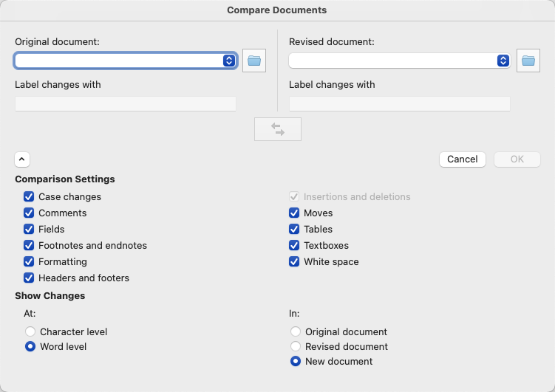The width and height of the screenshot is (555, 392).
Task: Toggle the Comments checkbox
Action: coord(29,213)
